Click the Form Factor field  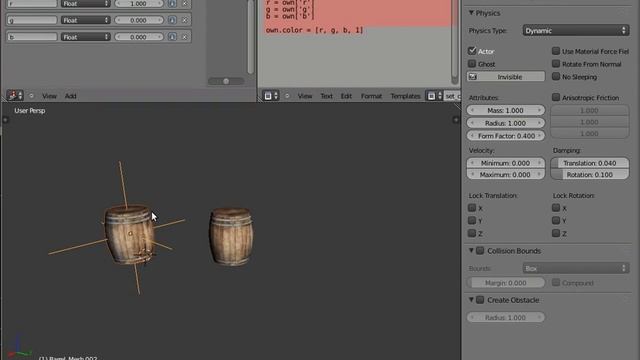[506, 136]
